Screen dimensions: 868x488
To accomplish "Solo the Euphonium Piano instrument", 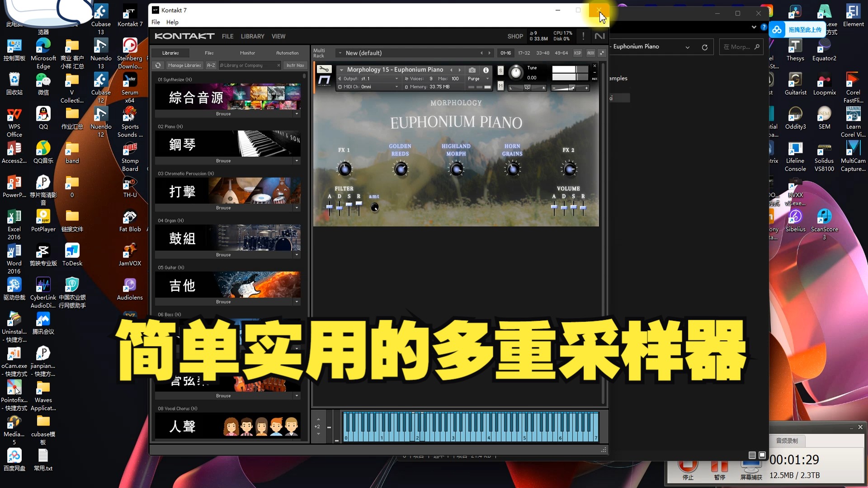I will [500, 70].
